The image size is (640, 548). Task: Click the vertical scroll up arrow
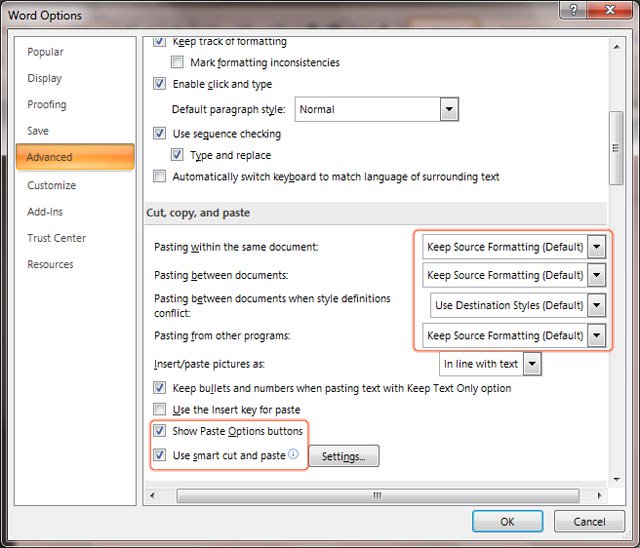(x=616, y=47)
